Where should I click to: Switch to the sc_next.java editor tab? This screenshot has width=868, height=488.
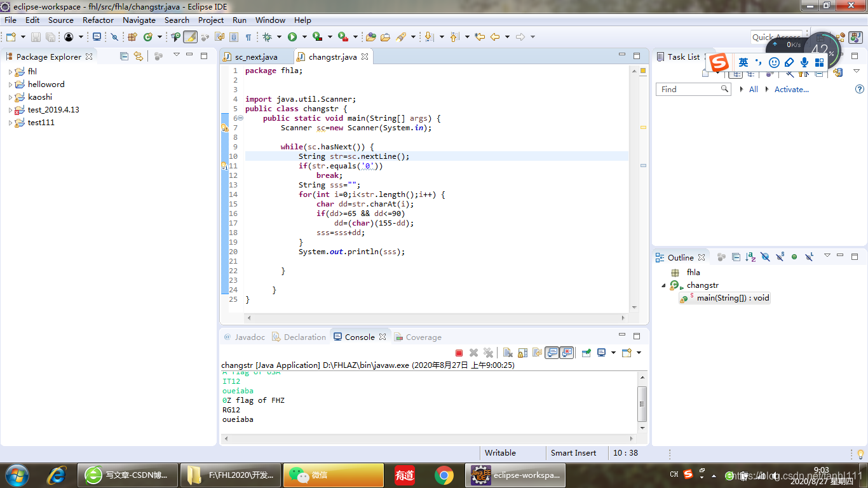256,57
